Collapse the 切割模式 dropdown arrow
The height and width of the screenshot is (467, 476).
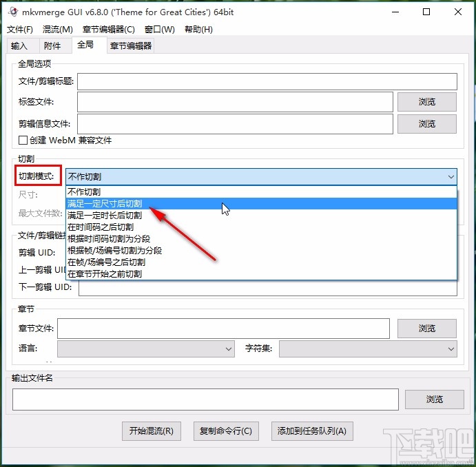451,177
